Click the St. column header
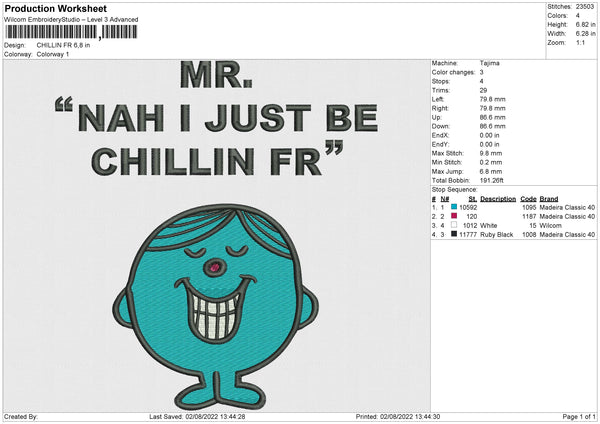Image resolution: width=600 pixels, height=424 pixels. click(472, 198)
